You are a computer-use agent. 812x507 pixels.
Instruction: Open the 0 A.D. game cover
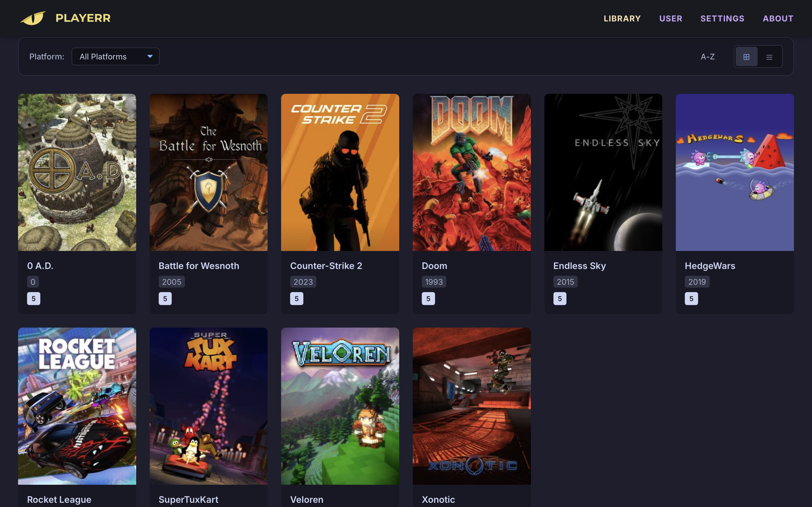(77, 172)
